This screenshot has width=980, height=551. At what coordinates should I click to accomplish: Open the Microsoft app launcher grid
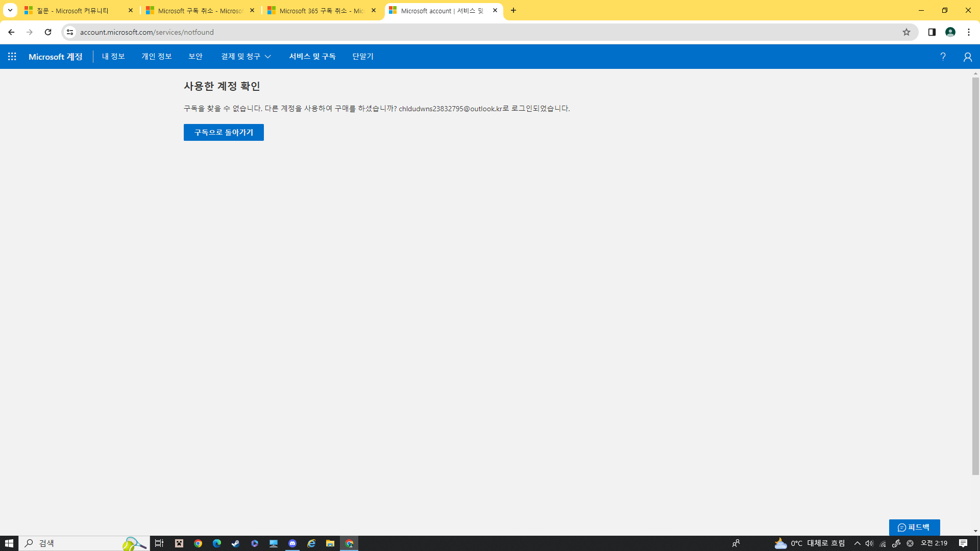(12, 57)
